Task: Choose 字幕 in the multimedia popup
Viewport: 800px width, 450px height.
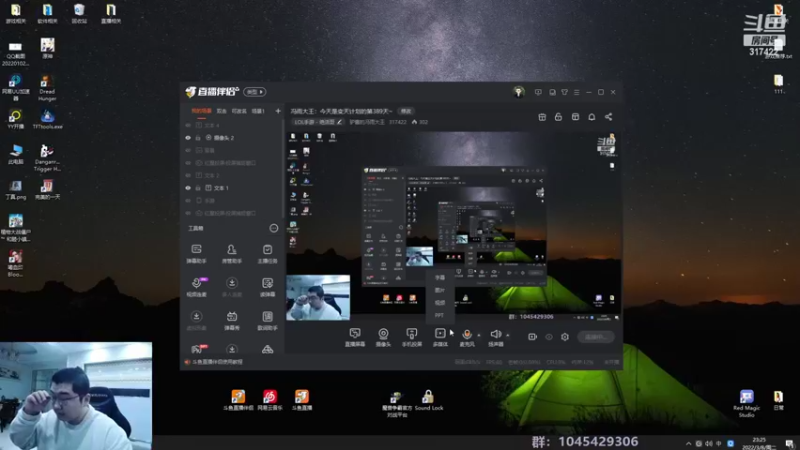Action: (440, 278)
